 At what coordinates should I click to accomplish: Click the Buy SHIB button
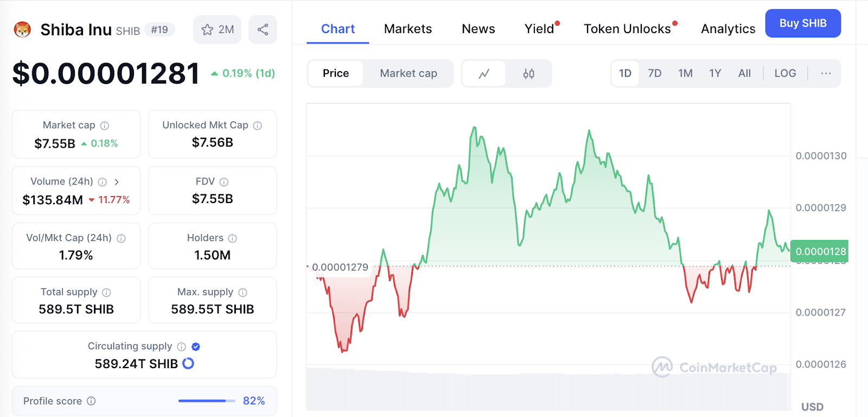pos(803,23)
